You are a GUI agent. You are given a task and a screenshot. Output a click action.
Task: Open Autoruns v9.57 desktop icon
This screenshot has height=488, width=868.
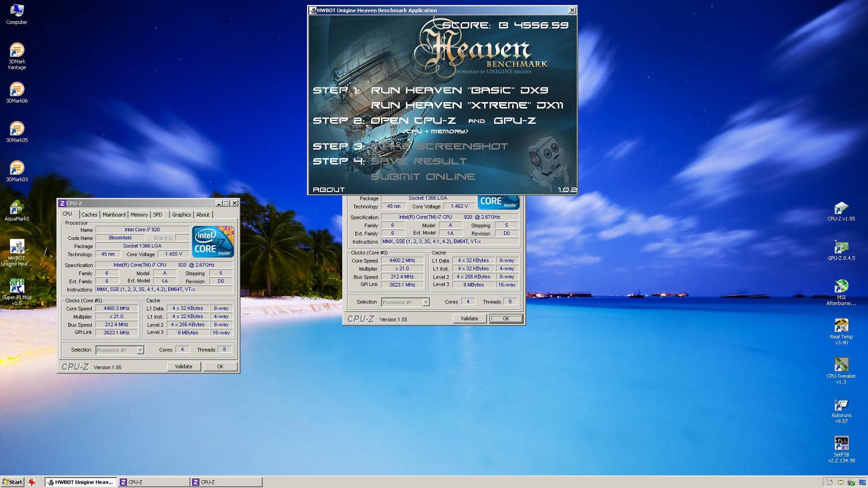pos(841,410)
